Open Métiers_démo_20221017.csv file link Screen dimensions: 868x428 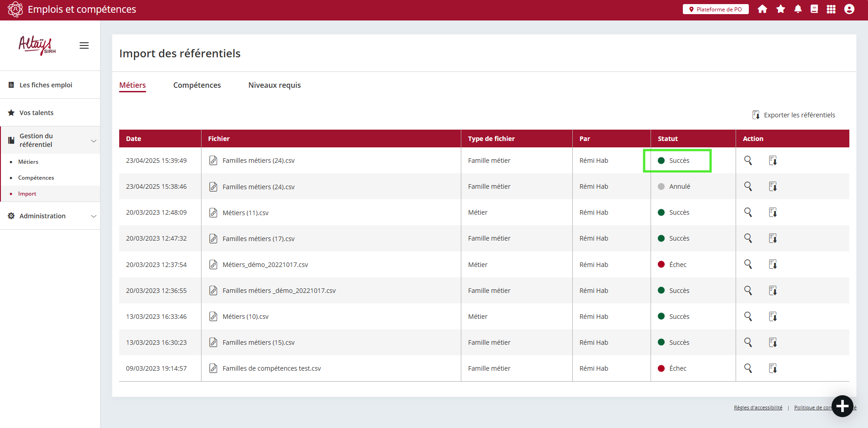coord(265,265)
